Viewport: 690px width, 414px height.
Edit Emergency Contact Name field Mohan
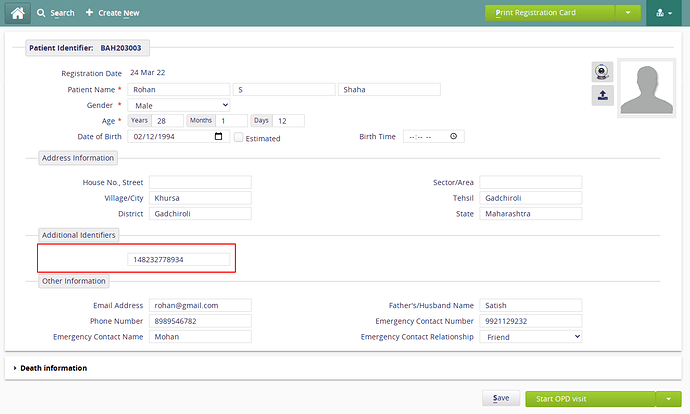200,337
